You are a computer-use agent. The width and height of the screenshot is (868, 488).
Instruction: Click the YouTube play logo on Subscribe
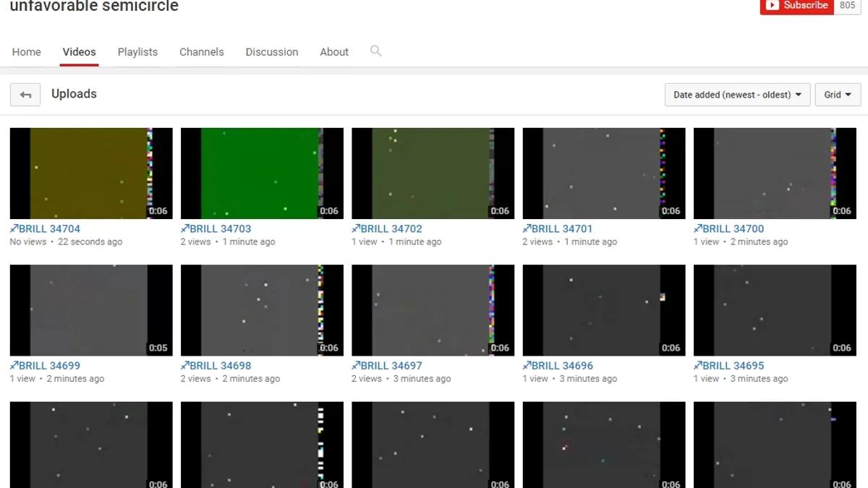tap(773, 5)
